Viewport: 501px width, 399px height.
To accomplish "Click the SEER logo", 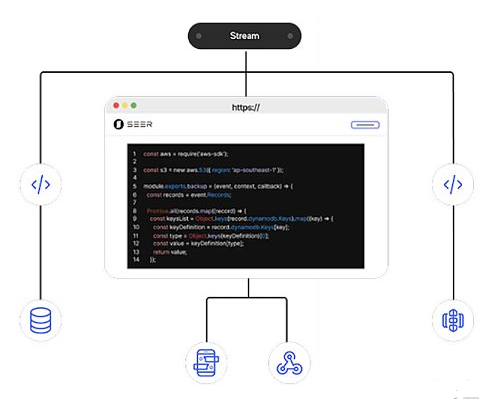I will point(133,124).
